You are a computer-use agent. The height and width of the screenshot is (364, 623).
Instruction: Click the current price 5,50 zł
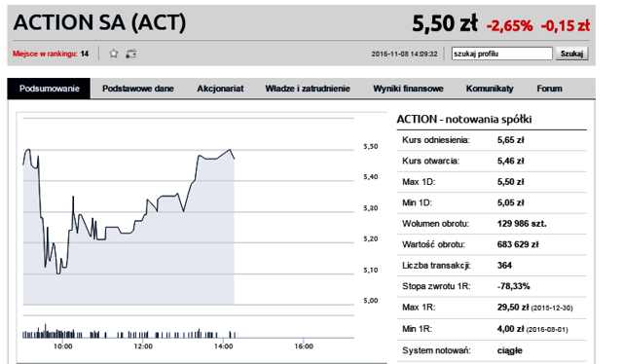(445, 23)
